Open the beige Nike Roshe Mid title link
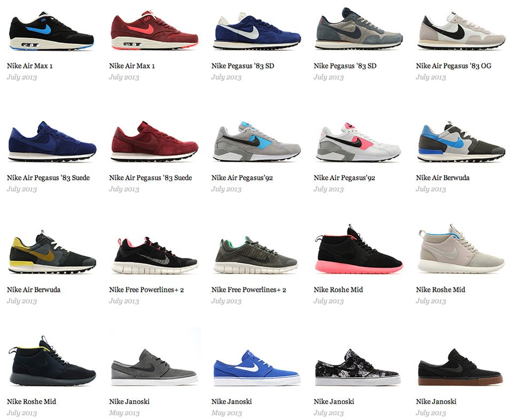Screen dimensions: 513x420 click(x=440, y=290)
